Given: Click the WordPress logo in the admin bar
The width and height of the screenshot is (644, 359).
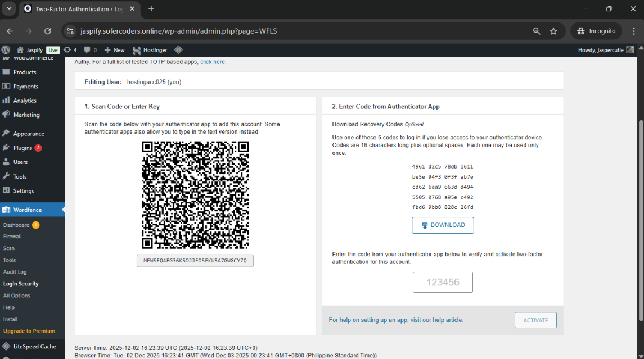Looking at the screenshot, I should pyautogui.click(x=6, y=50).
